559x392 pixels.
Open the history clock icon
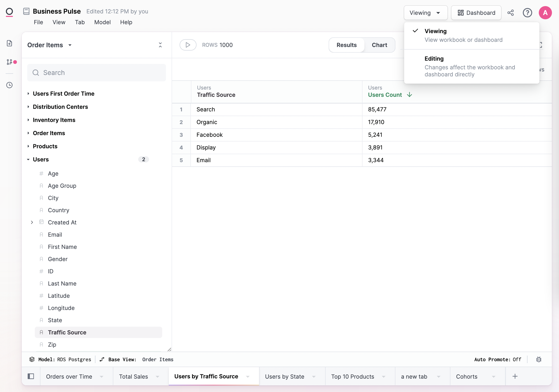(9, 85)
